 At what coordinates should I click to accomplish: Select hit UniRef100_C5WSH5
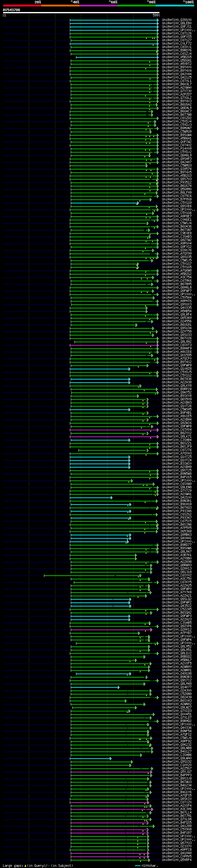point(177,410)
